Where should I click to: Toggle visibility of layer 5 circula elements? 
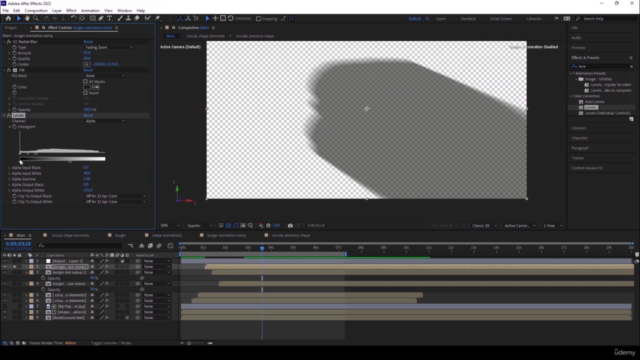coord(4,295)
